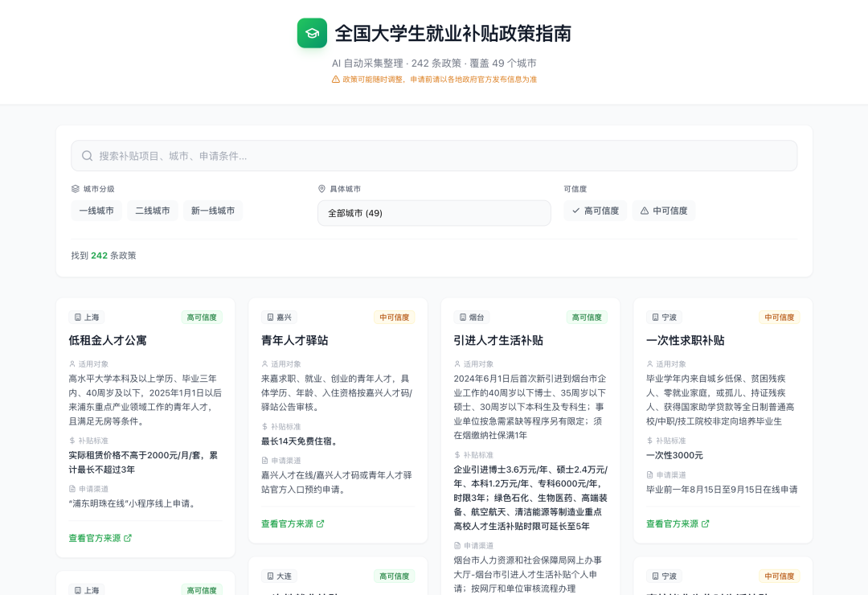Click the person icon on 一次性求职补贴 card
Screen dimensions: 868x595
[650, 364]
